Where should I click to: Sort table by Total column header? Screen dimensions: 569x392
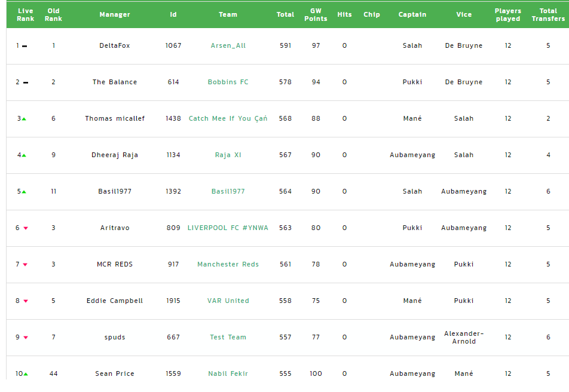(285, 14)
